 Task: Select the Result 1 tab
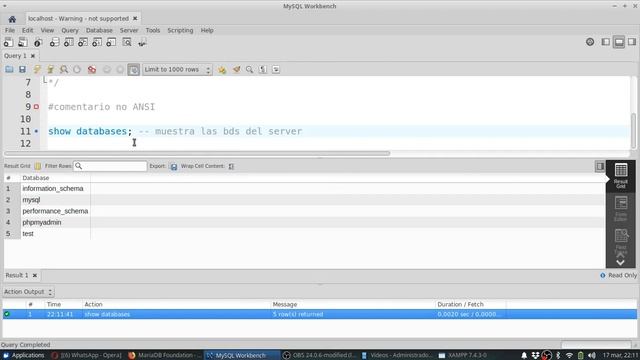17,276
